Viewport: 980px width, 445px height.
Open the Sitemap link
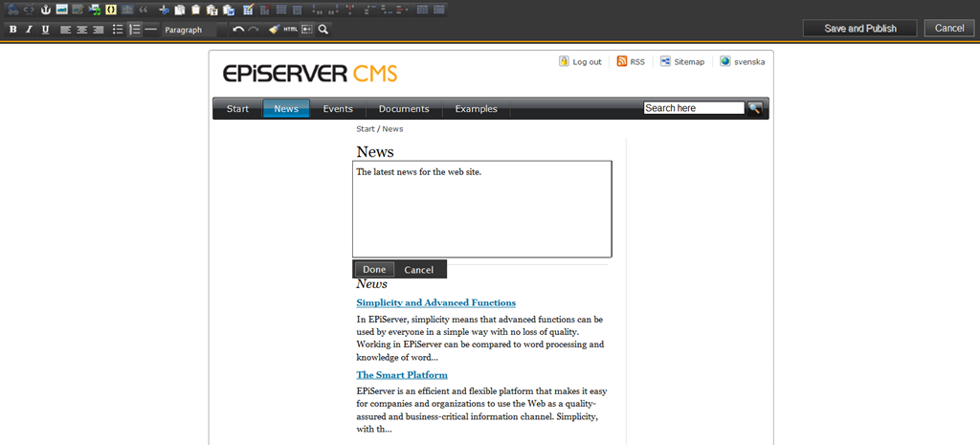click(688, 61)
